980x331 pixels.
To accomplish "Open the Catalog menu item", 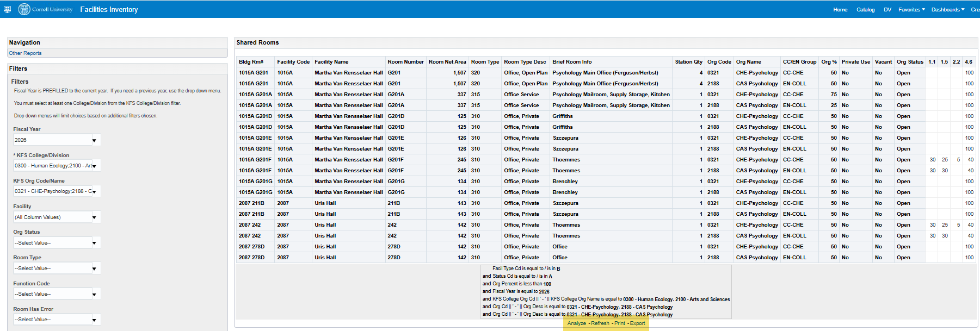I will tap(865, 10).
